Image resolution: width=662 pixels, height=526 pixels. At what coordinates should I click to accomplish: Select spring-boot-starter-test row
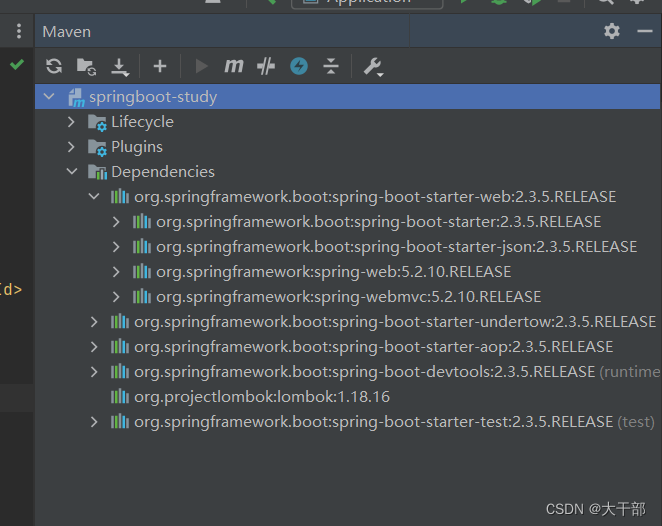coord(347,422)
